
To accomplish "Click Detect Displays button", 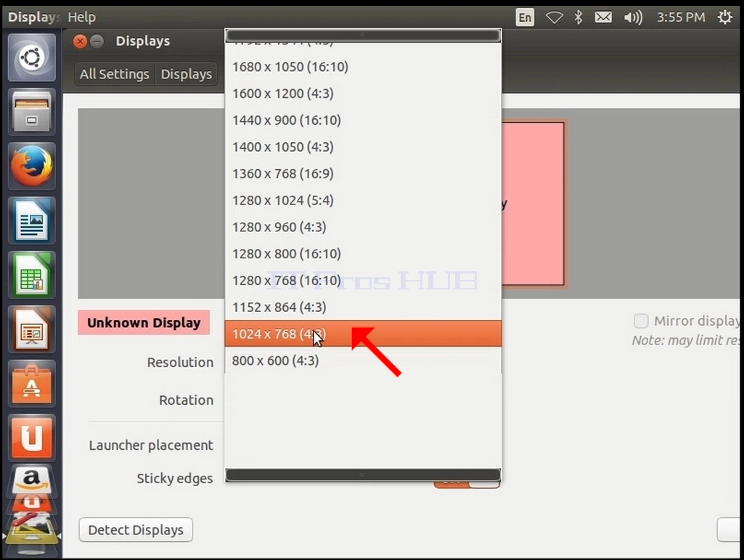I will (136, 530).
